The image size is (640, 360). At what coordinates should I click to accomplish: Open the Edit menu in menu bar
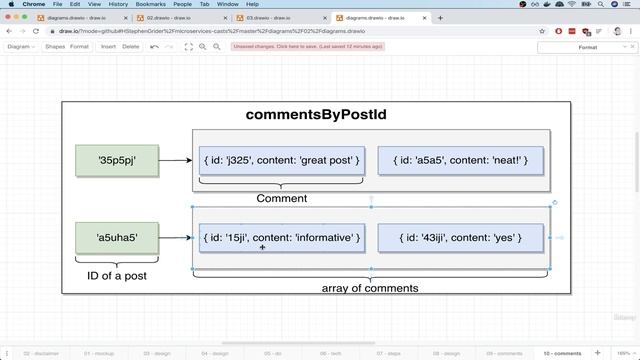(75, 4)
